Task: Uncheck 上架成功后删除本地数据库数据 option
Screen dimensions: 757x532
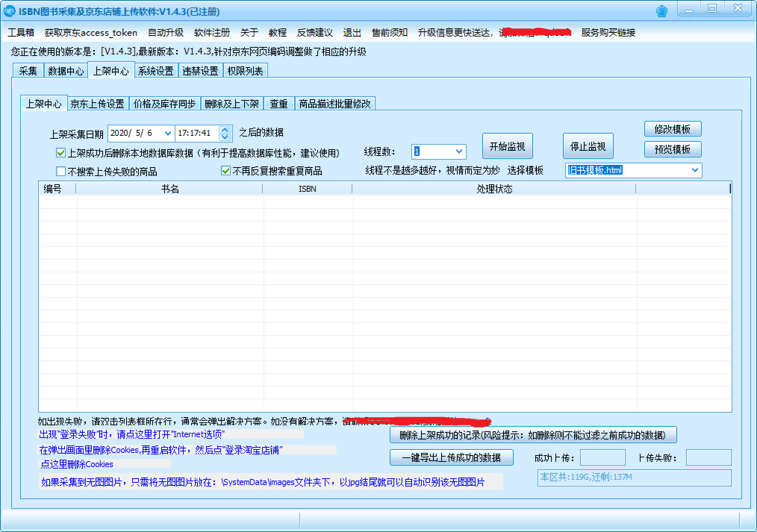Action: (61, 153)
